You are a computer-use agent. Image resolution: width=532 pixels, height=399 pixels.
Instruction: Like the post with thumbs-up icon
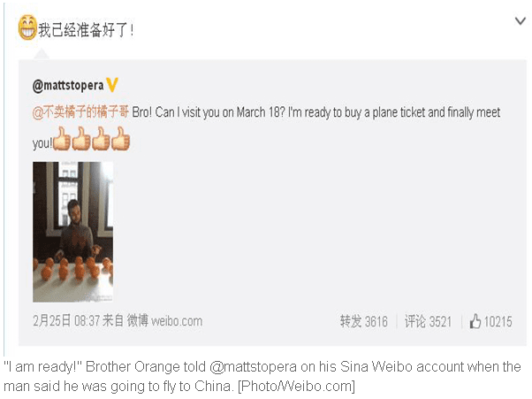point(475,321)
